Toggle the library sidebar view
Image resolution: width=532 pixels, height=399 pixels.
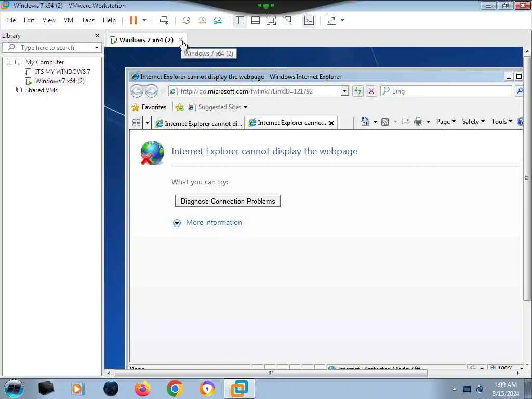click(x=240, y=20)
